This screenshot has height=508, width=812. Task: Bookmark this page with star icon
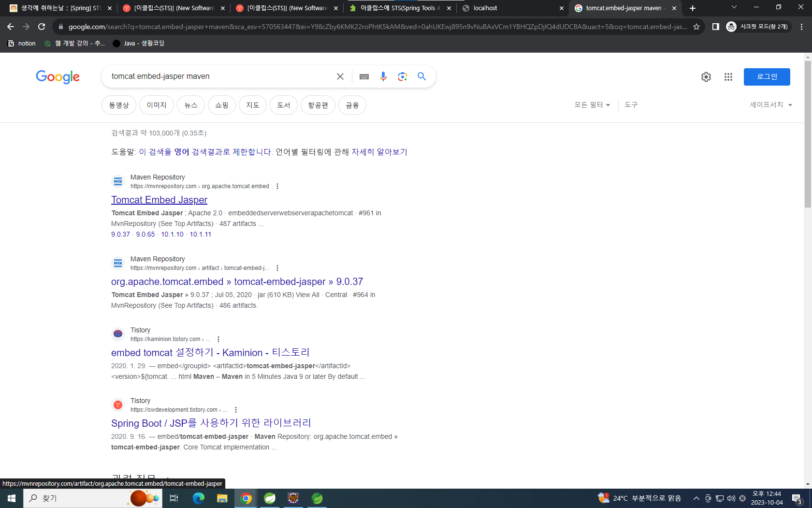pos(696,27)
